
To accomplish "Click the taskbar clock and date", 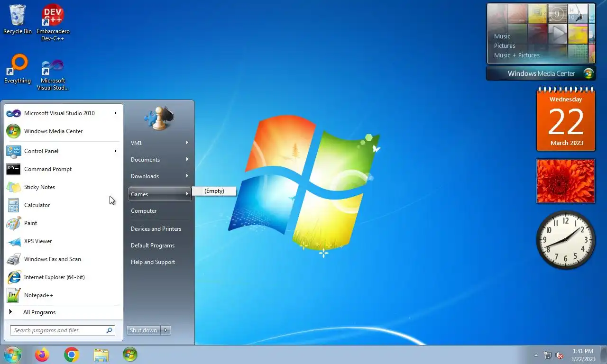I will click(x=583, y=355).
